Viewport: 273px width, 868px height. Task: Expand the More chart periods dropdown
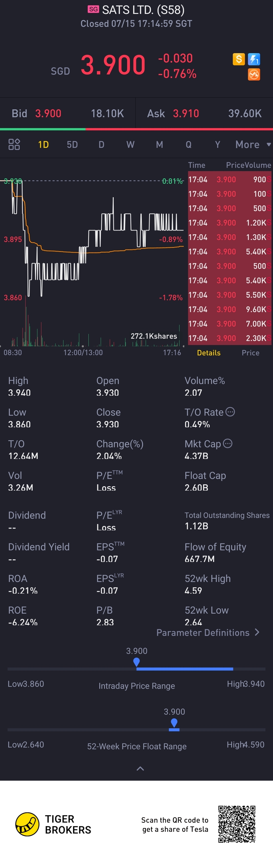click(253, 145)
